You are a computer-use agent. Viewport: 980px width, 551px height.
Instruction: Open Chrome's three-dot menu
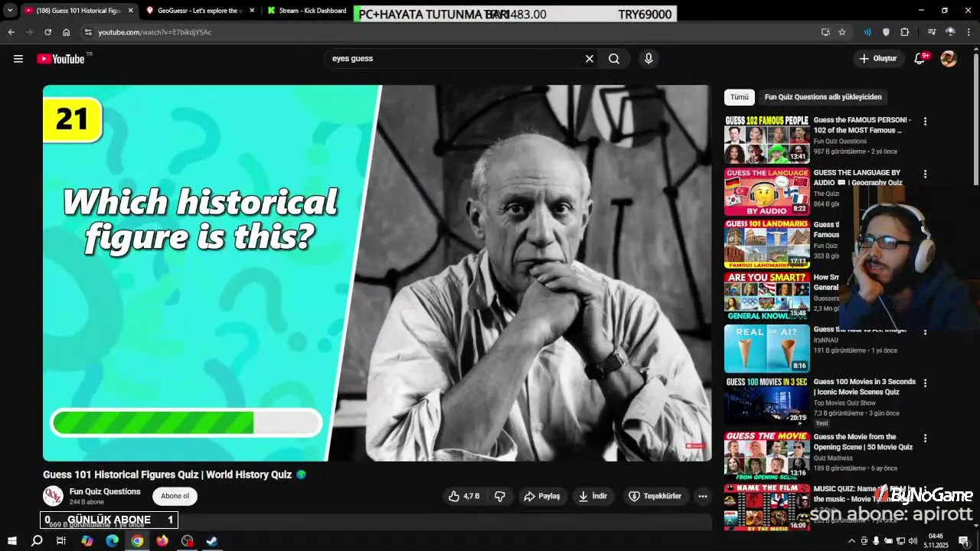[969, 32]
